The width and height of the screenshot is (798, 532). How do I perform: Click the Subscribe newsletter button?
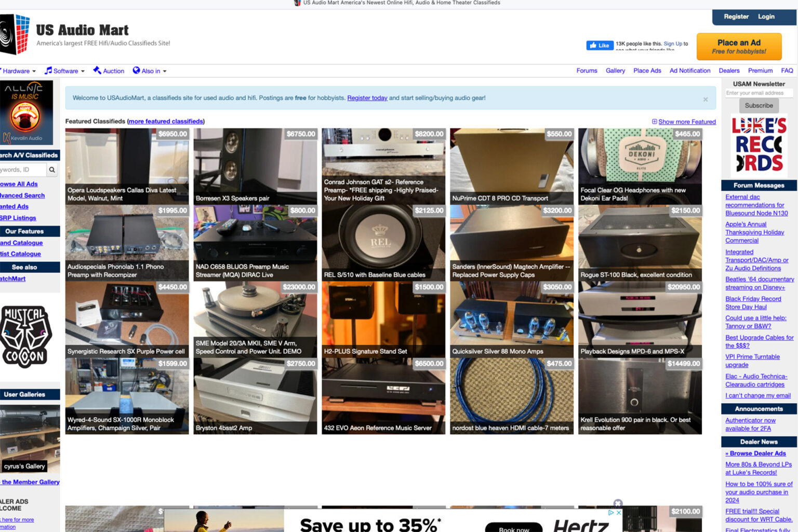click(759, 105)
